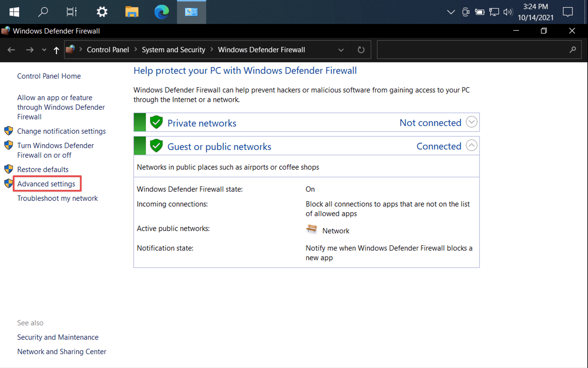Click the Restore defaults link
This screenshot has width=588, height=368.
pos(43,169)
